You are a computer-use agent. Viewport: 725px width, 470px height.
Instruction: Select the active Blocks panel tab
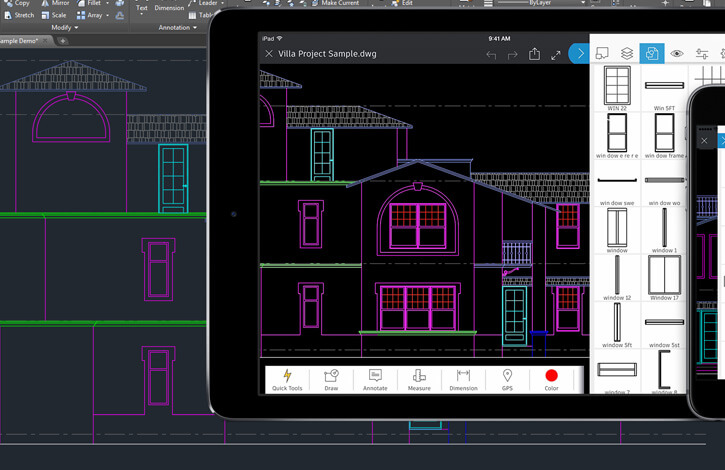click(652, 54)
